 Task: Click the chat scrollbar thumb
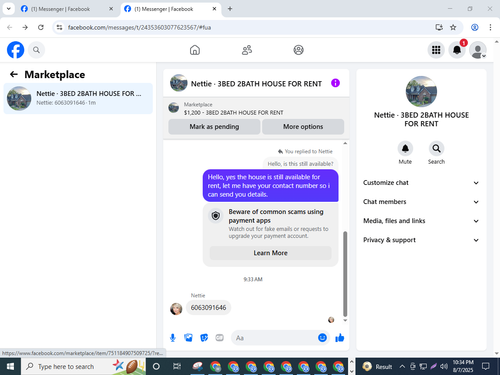[x=345, y=274]
